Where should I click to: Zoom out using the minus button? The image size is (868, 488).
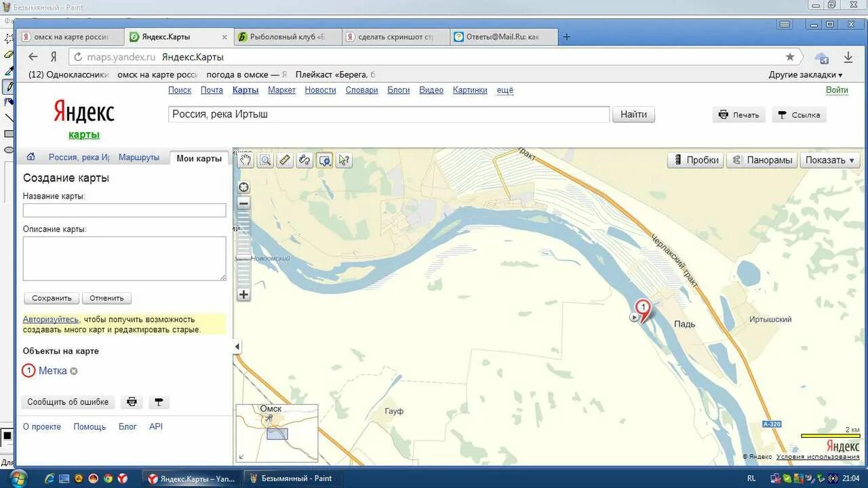[x=243, y=203]
